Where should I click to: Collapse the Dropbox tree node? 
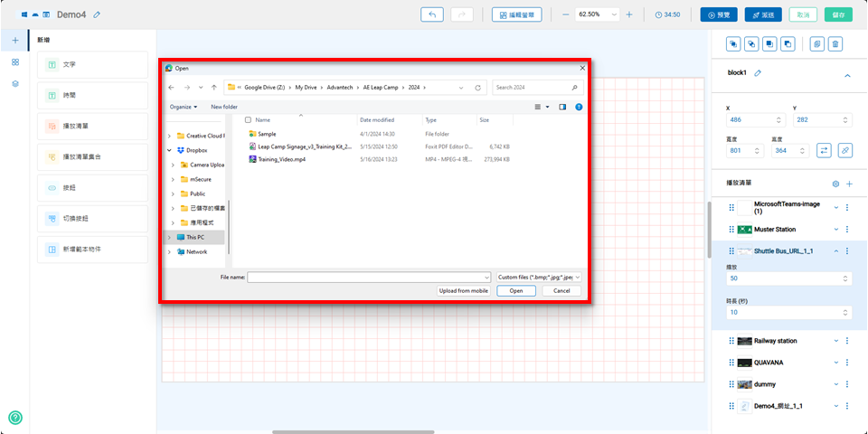tap(170, 150)
